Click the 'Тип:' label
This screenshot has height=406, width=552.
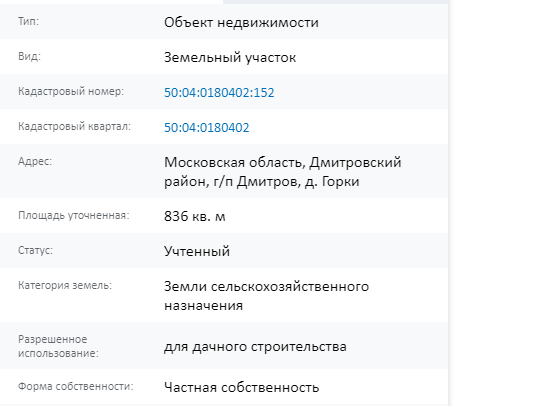[x=29, y=21]
